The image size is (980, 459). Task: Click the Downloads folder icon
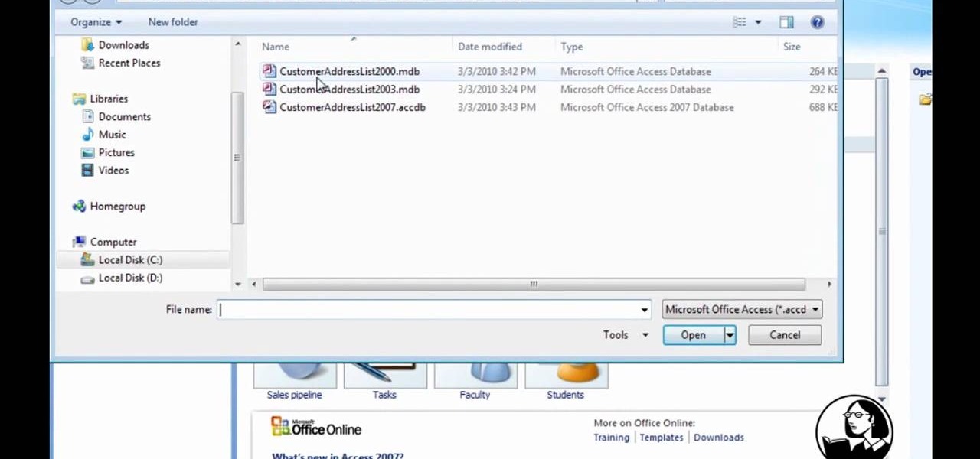point(87,45)
